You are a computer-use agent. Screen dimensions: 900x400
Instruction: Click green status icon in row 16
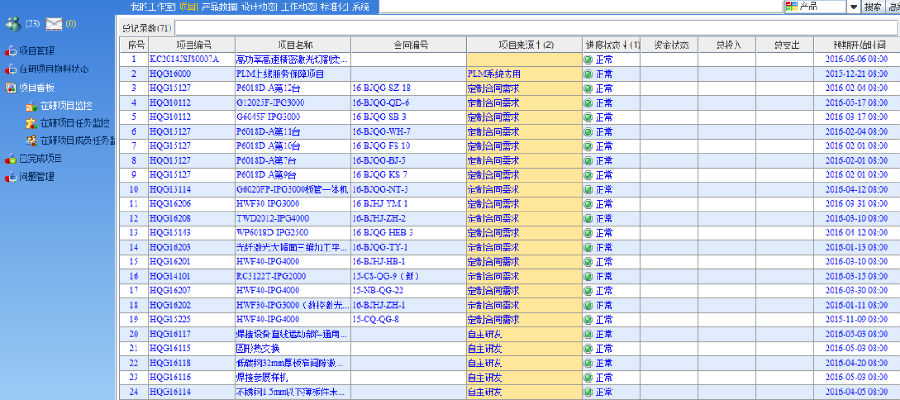point(588,276)
